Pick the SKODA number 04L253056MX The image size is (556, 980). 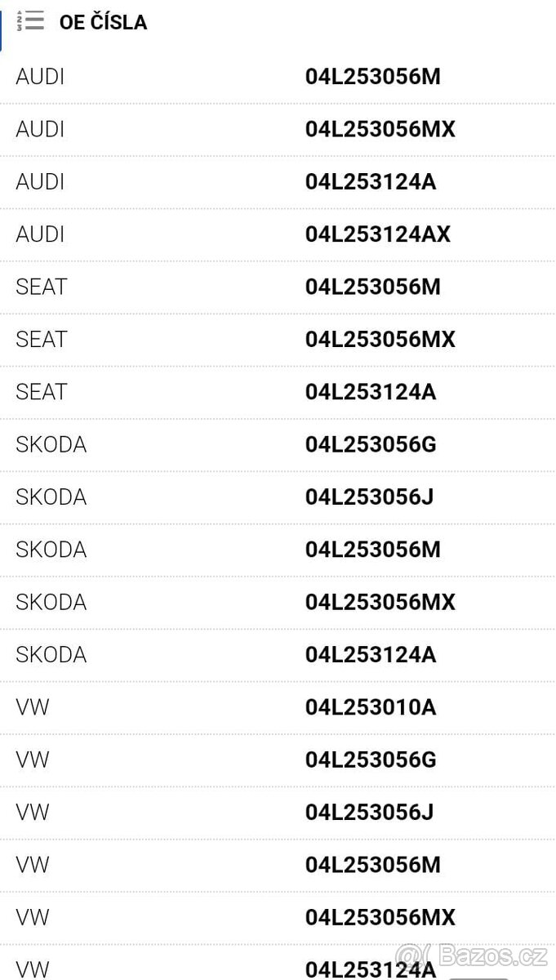coord(380,602)
